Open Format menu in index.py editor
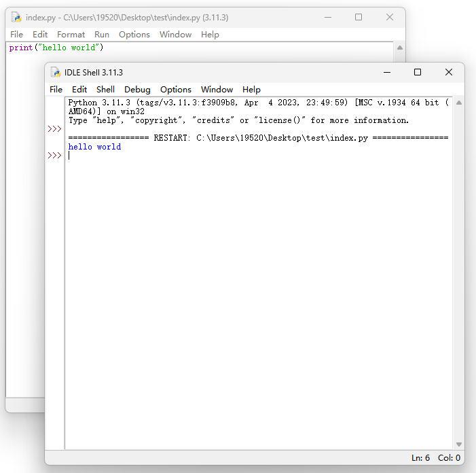Image resolution: width=476 pixels, height=473 pixels. coord(71,35)
